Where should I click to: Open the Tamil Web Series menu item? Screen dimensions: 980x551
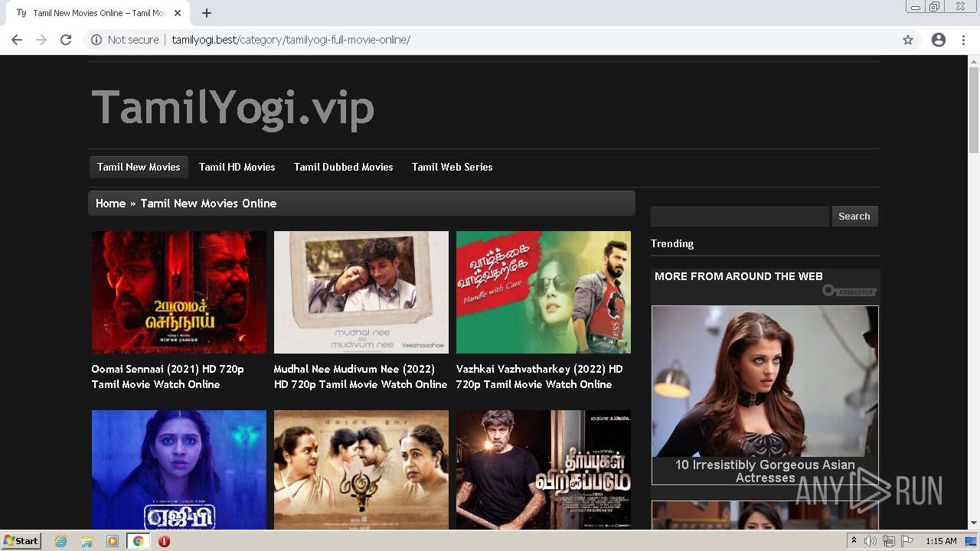tap(452, 167)
